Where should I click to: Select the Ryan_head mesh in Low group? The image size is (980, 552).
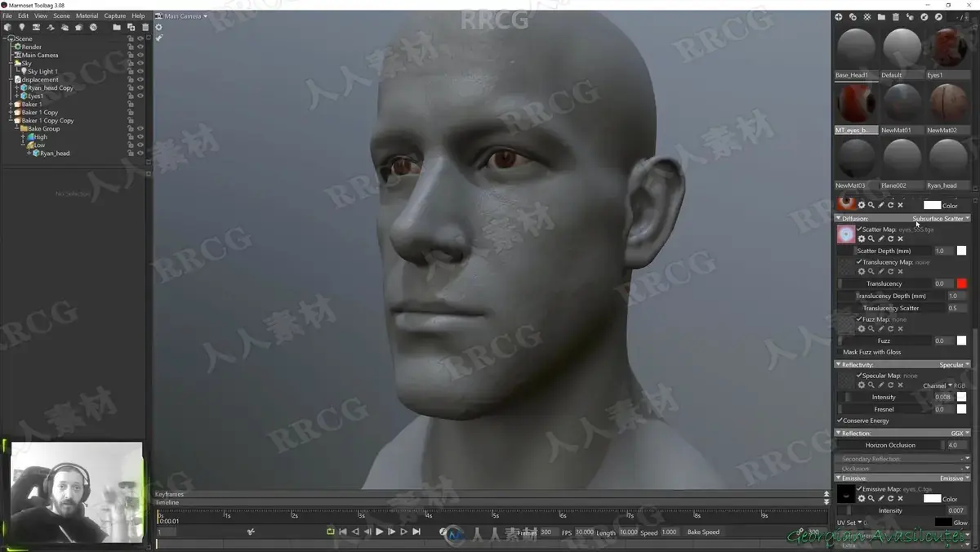55,153
